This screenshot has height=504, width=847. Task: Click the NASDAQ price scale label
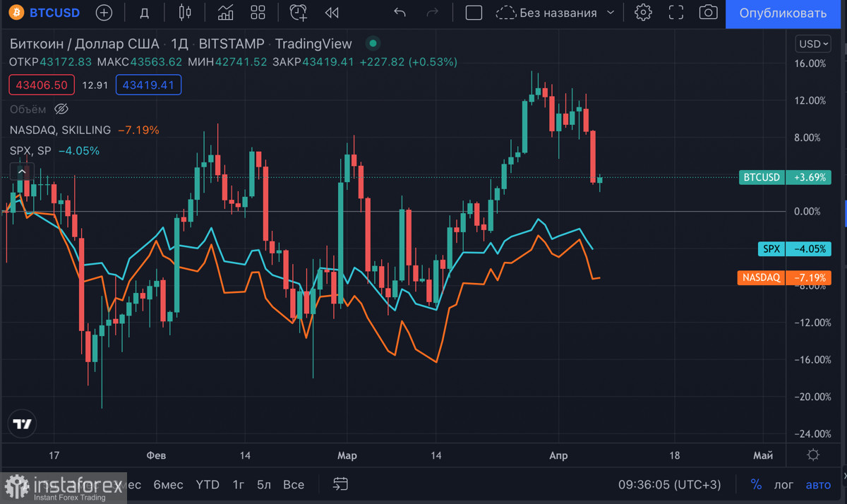762,277
